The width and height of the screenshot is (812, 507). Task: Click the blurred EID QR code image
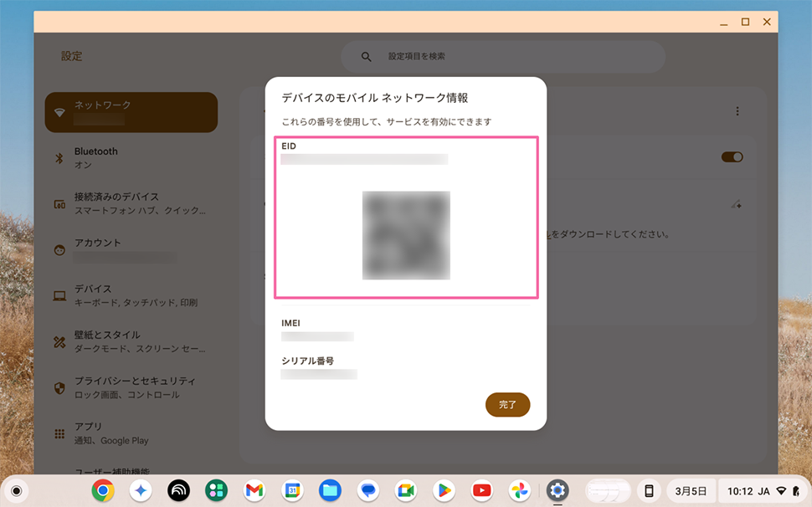coord(406,235)
